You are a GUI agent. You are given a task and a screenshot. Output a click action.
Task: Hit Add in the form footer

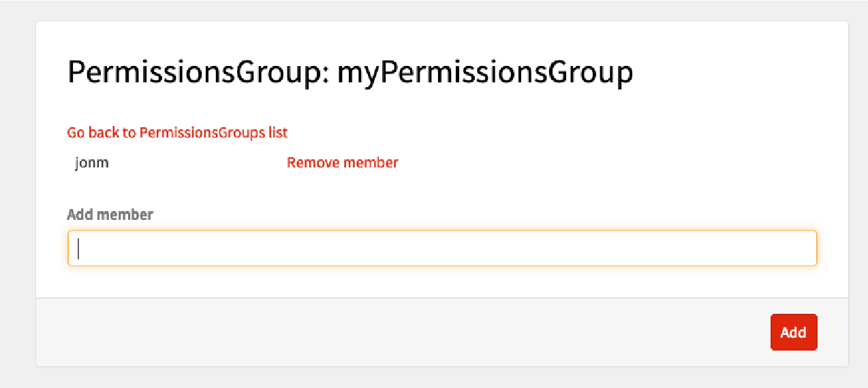point(793,332)
